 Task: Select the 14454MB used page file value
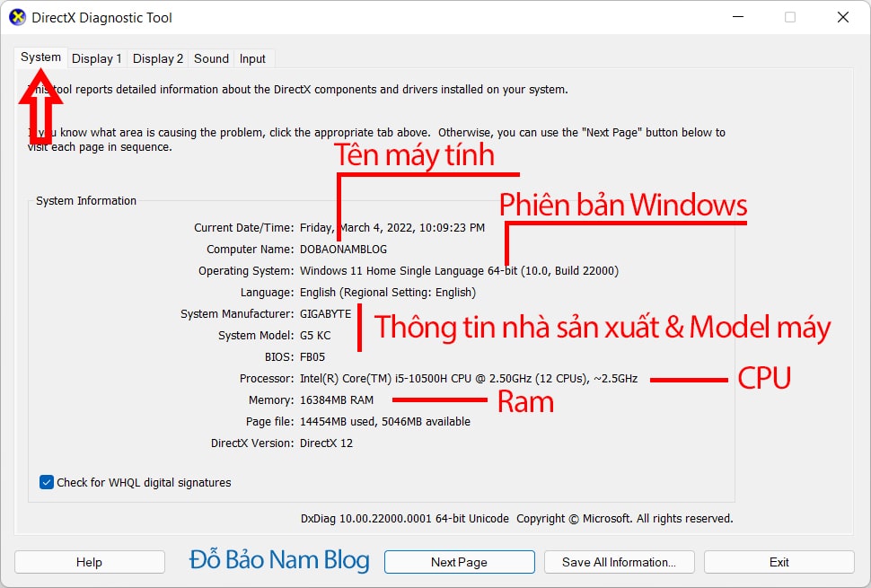pyautogui.click(x=385, y=422)
